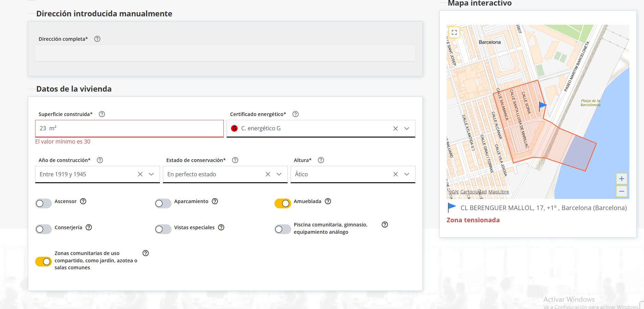644x309 pixels.
Task: Click the Cartociudad map attribution link
Action: coord(473,192)
